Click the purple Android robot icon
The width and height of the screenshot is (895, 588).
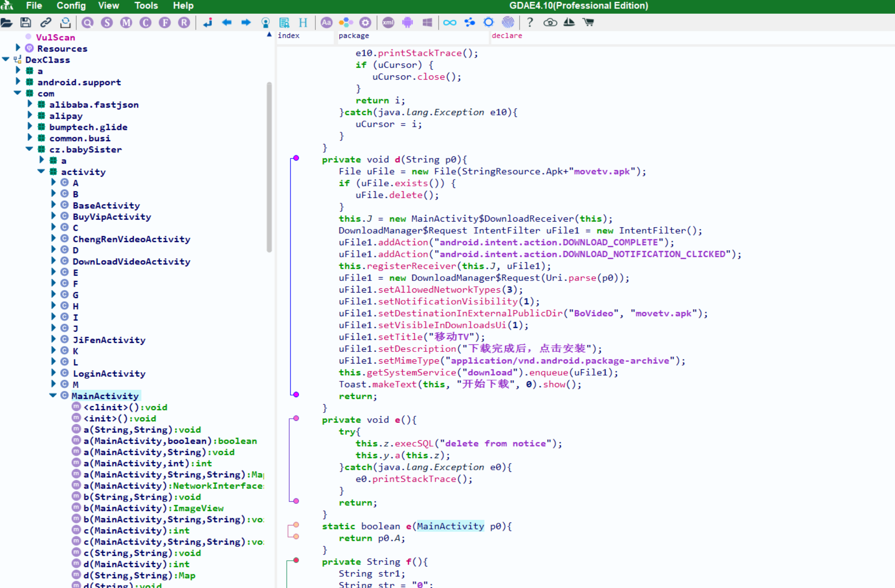coord(408,22)
